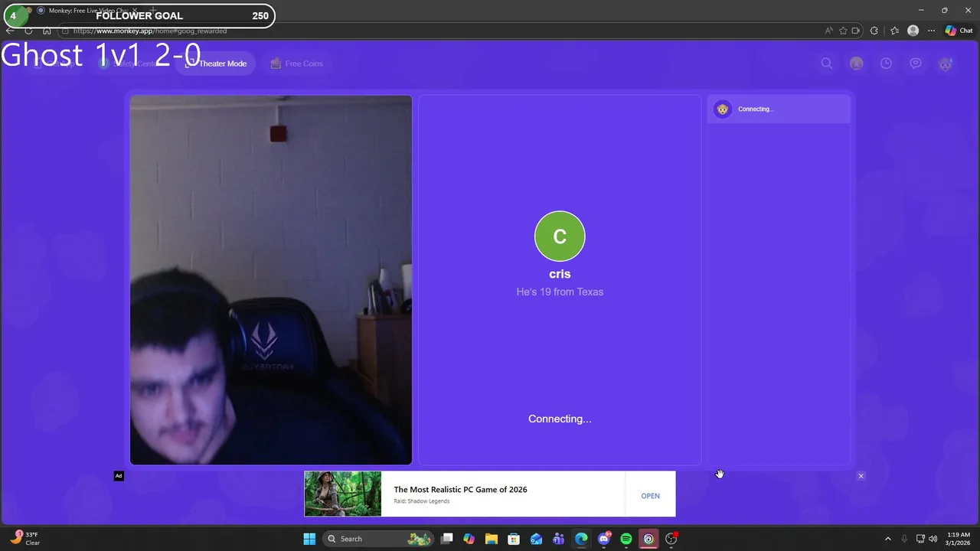Click the round user avatar icon in Monkey header
Screen dimensions: 980x551
tap(857, 64)
